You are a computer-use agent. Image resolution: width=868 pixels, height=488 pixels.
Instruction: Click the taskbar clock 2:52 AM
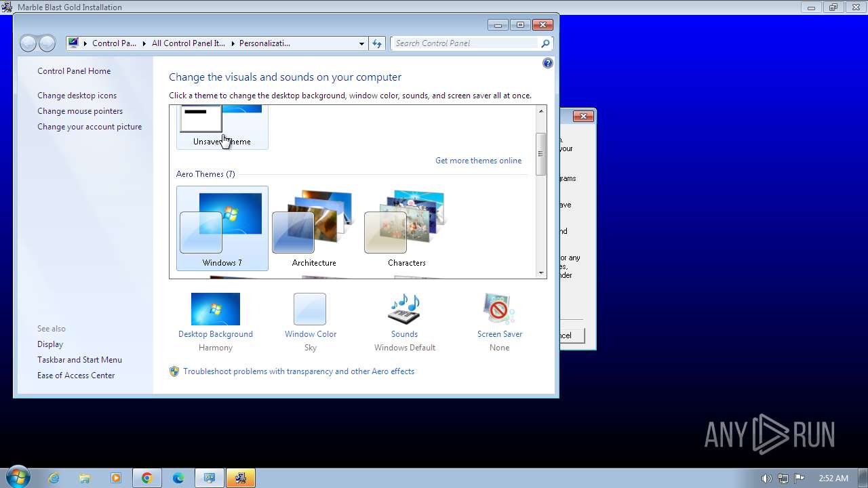(833, 479)
